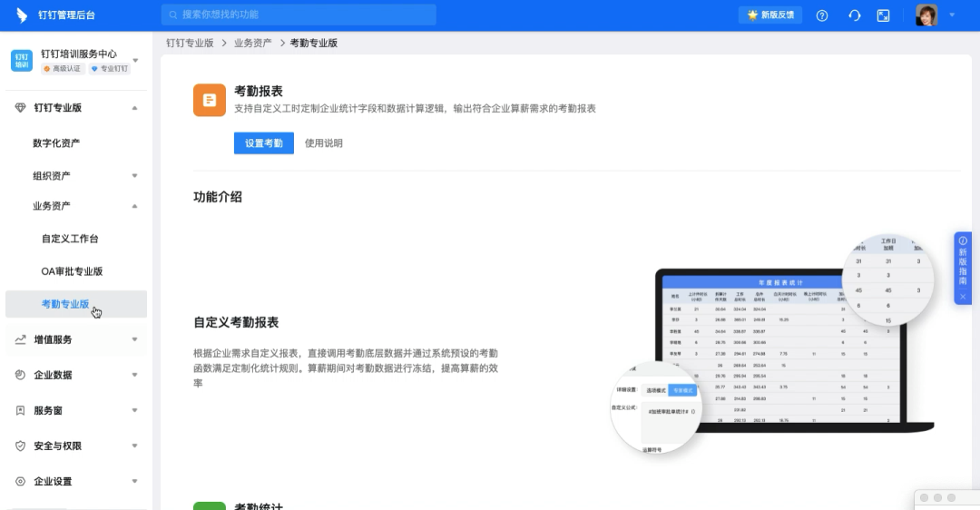Expand the 组织资产 submenu
Image resolution: width=980 pixels, height=510 pixels.
(x=134, y=176)
